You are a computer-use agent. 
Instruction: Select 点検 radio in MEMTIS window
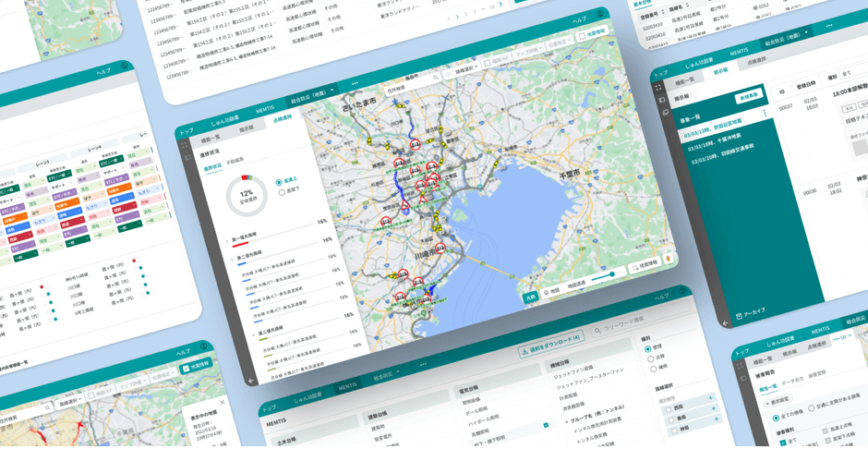(x=650, y=359)
